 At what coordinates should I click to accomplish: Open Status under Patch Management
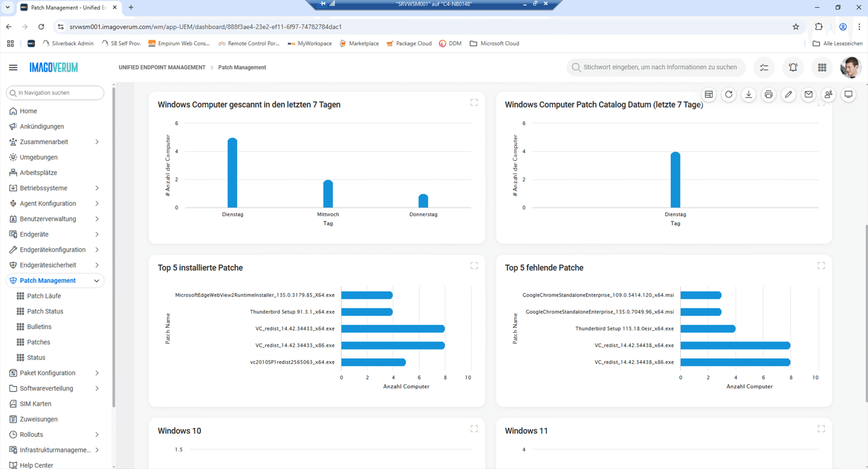(x=36, y=358)
